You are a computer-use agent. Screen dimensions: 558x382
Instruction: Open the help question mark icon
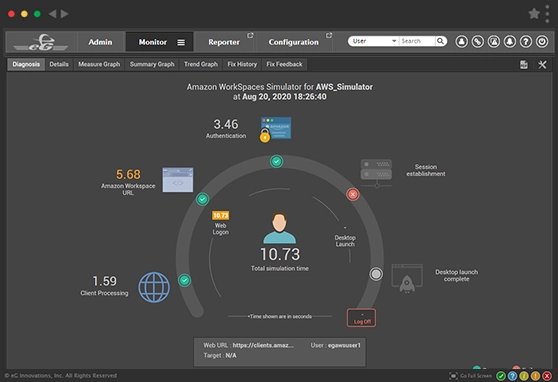click(x=526, y=42)
